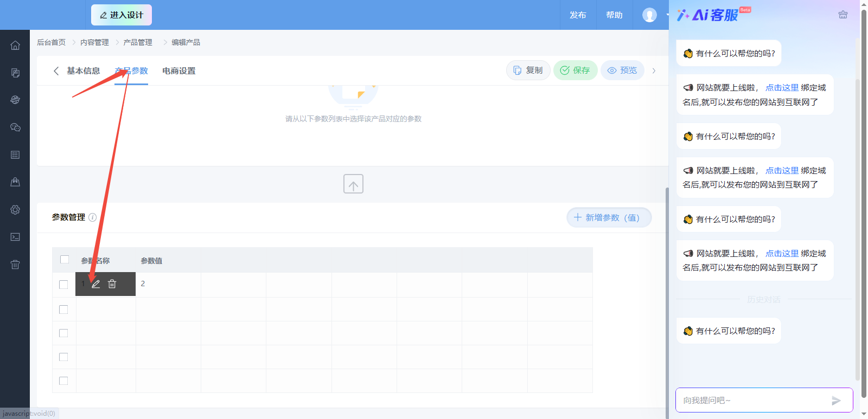Open the 帮助 menu in top bar

614,15
